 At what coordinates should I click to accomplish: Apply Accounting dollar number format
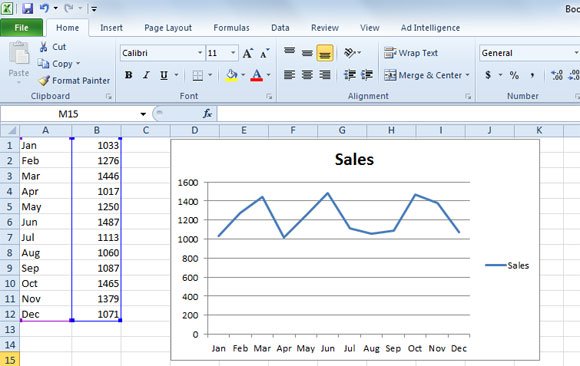tap(488, 75)
